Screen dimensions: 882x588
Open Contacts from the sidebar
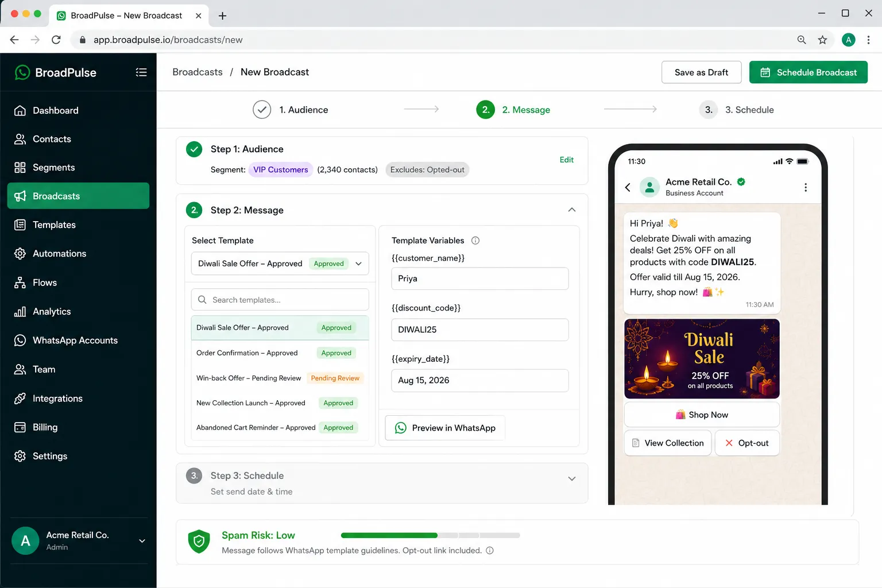coord(78,139)
